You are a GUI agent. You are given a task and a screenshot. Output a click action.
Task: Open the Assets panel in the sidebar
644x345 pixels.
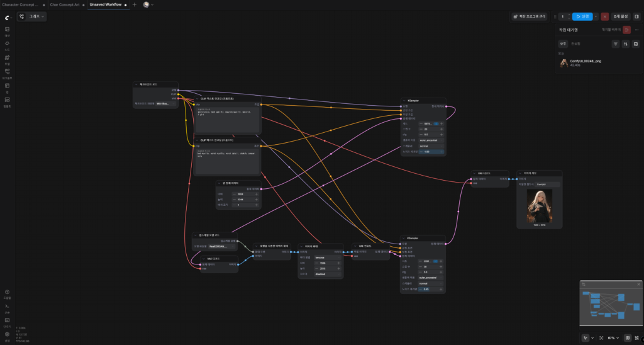(7, 31)
